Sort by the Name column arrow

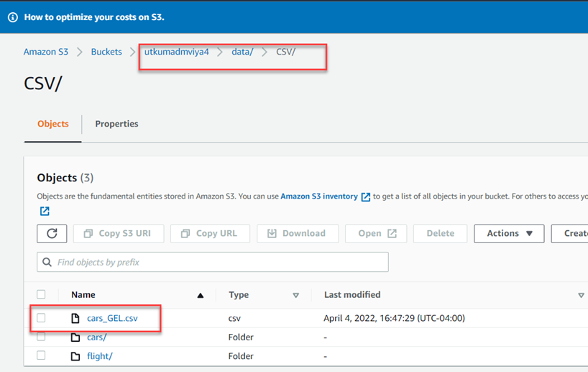[x=201, y=295]
